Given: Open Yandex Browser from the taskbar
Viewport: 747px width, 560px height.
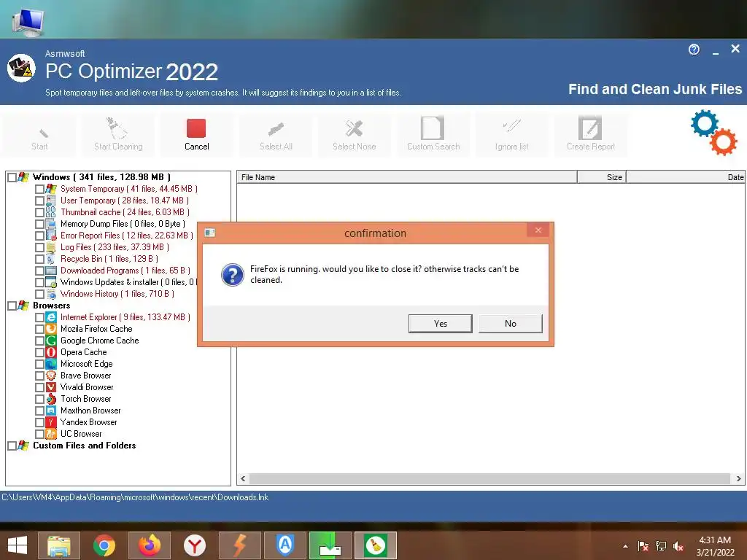Looking at the screenshot, I should pos(194,545).
